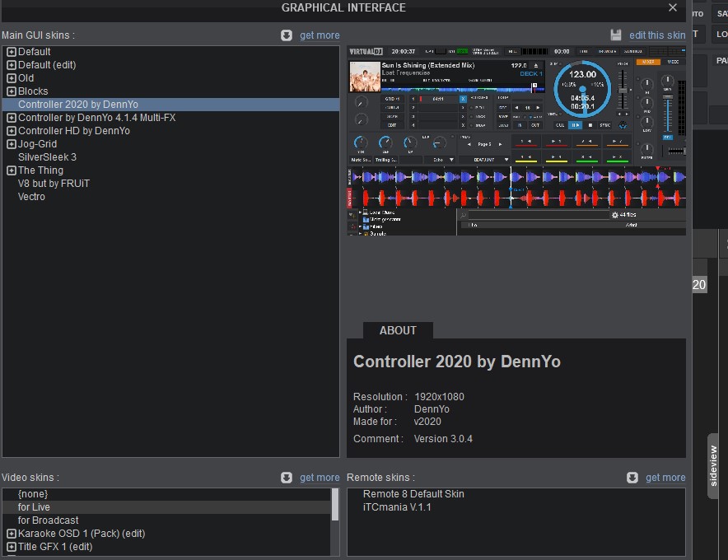Viewport: 728px width, 560px height.
Task: Click the Made for value v2020
Action: click(x=427, y=422)
